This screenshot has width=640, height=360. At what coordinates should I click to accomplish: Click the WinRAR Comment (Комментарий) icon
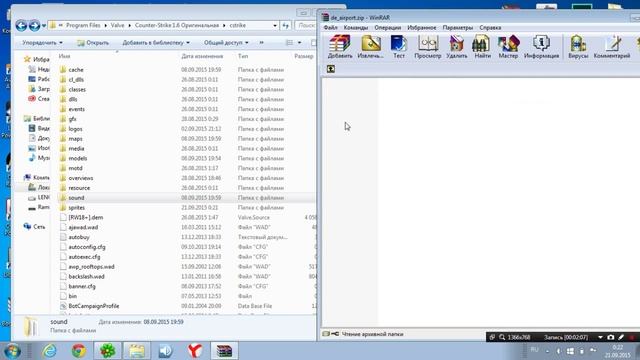pyautogui.click(x=612, y=47)
